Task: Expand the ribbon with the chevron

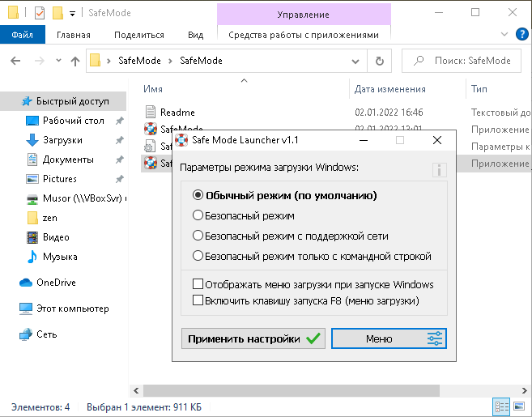Action: pyautogui.click(x=504, y=34)
